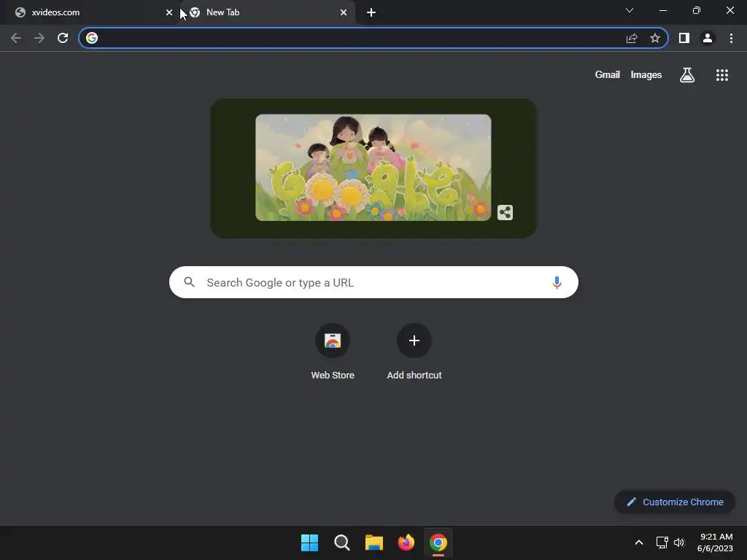The width and height of the screenshot is (747, 560).
Task: Go back using the back arrow
Action: coord(16,38)
